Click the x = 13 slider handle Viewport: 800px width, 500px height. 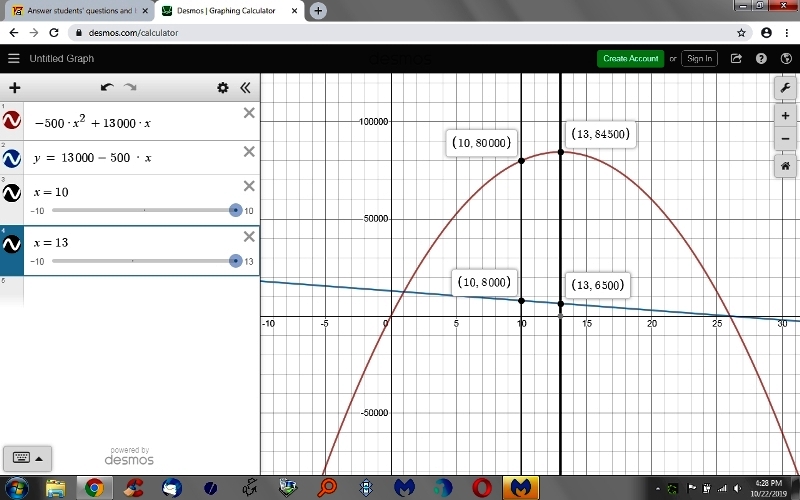pos(235,261)
